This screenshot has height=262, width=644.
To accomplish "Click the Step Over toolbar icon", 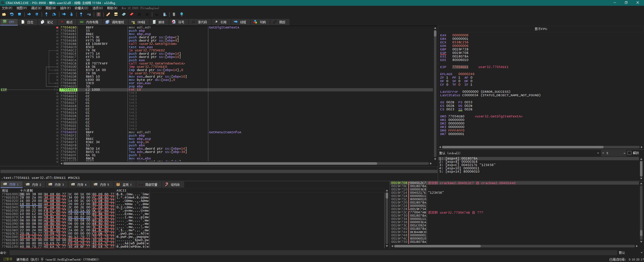I will (x=54, y=14).
